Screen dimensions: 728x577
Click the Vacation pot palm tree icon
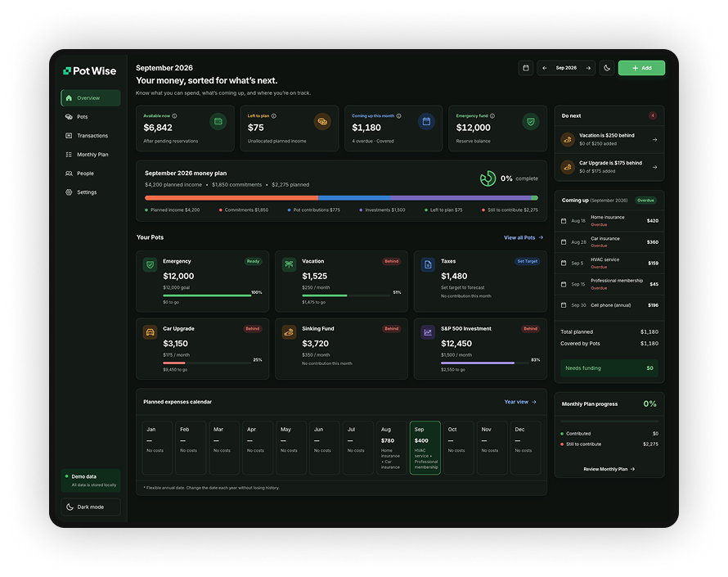(x=289, y=265)
